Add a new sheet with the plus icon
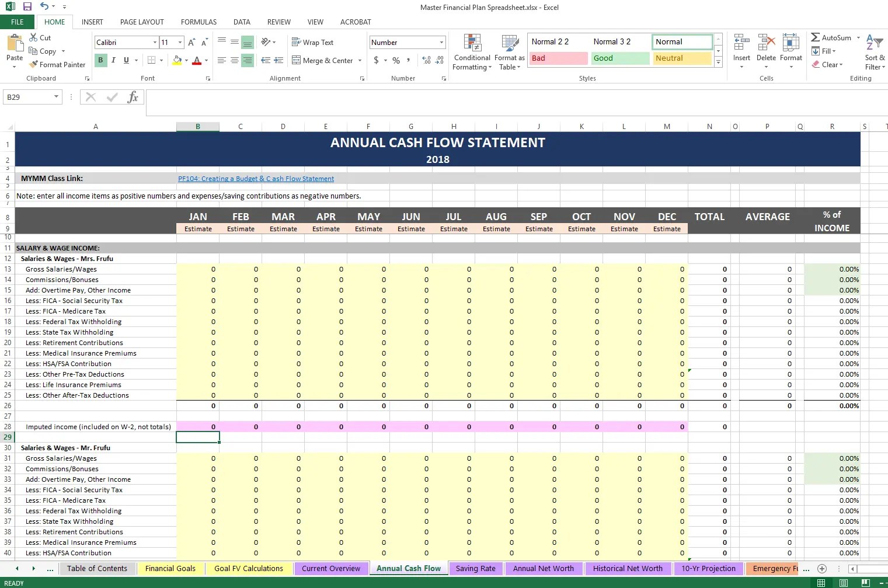The height and width of the screenshot is (588, 888). 822,568
